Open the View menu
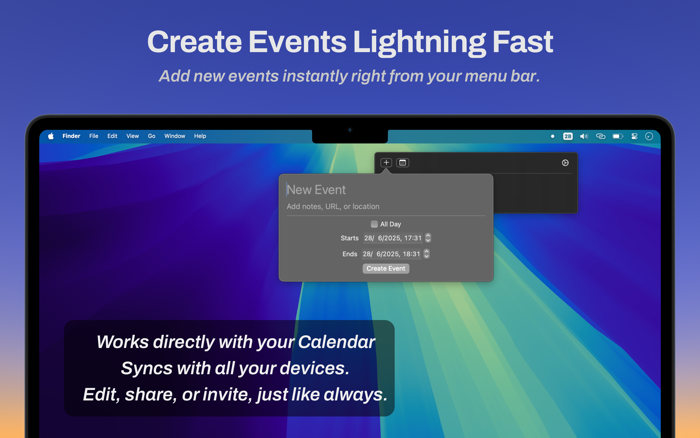 point(133,136)
